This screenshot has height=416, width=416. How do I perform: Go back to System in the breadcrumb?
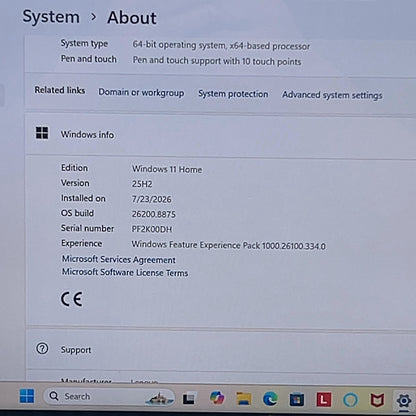click(51, 17)
